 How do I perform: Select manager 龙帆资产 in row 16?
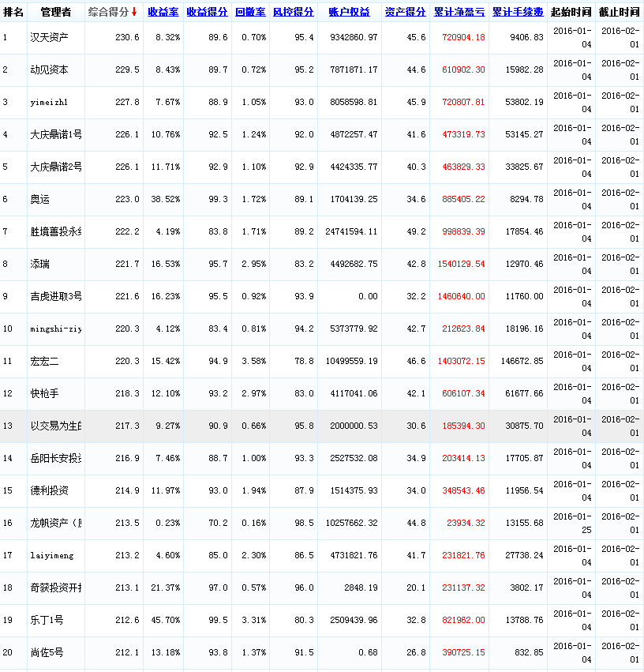(56, 523)
